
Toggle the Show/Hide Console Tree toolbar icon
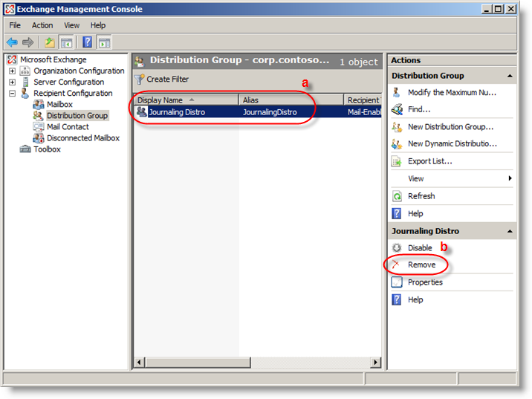pyautogui.click(x=67, y=42)
